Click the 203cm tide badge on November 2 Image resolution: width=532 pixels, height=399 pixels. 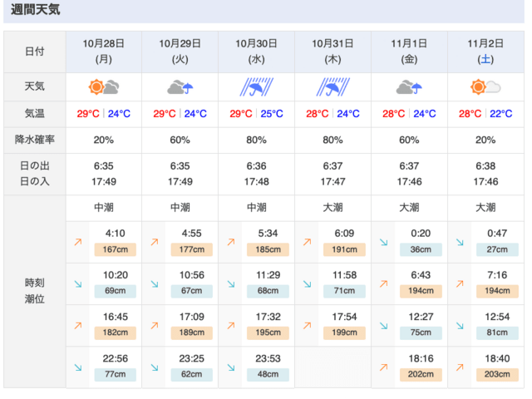497,374
